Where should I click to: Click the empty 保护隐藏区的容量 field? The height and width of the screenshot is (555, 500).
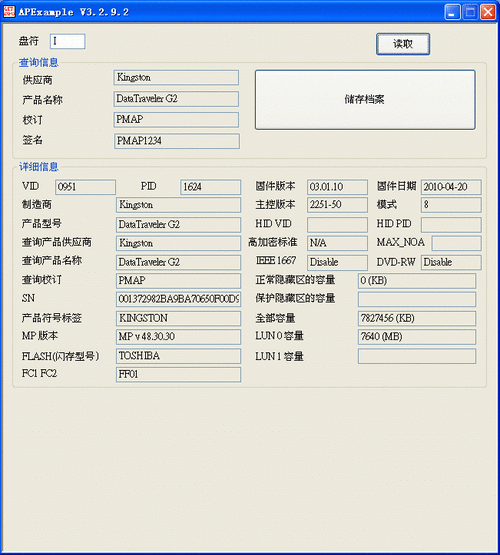(x=417, y=299)
